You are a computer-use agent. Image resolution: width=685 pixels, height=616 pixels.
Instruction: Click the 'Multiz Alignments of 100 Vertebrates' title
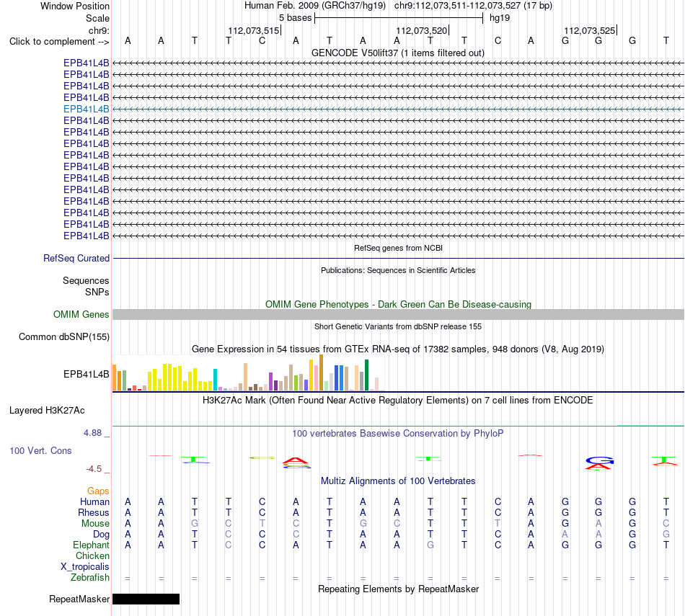398,481
